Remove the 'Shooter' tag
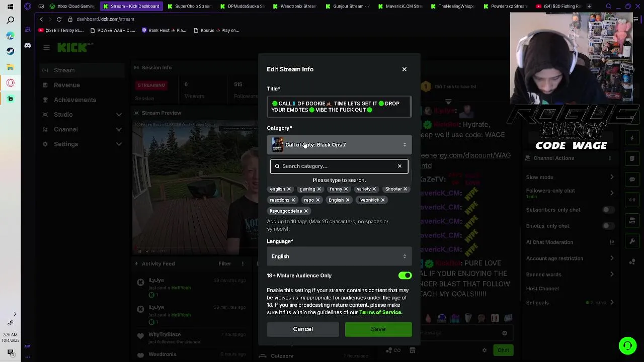The width and height of the screenshot is (644, 362). tap(405, 189)
